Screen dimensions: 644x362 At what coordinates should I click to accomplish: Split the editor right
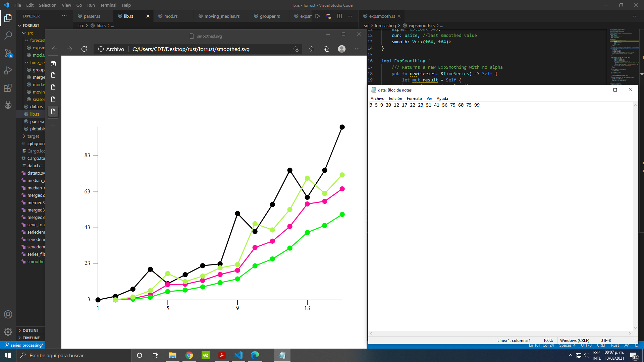(x=339, y=16)
